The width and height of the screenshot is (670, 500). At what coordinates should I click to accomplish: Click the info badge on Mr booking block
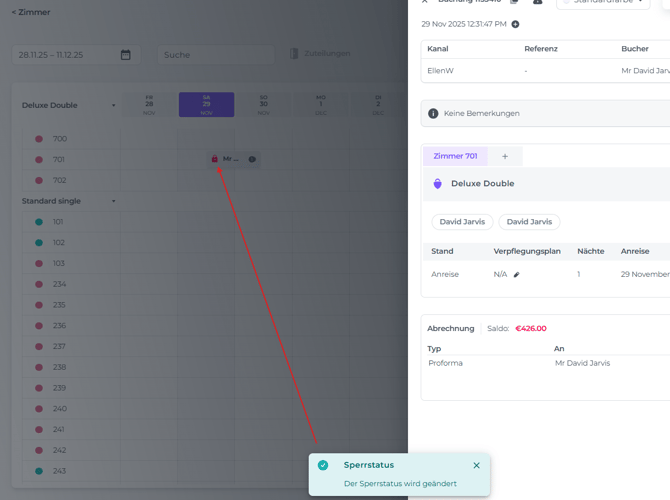coord(252,159)
